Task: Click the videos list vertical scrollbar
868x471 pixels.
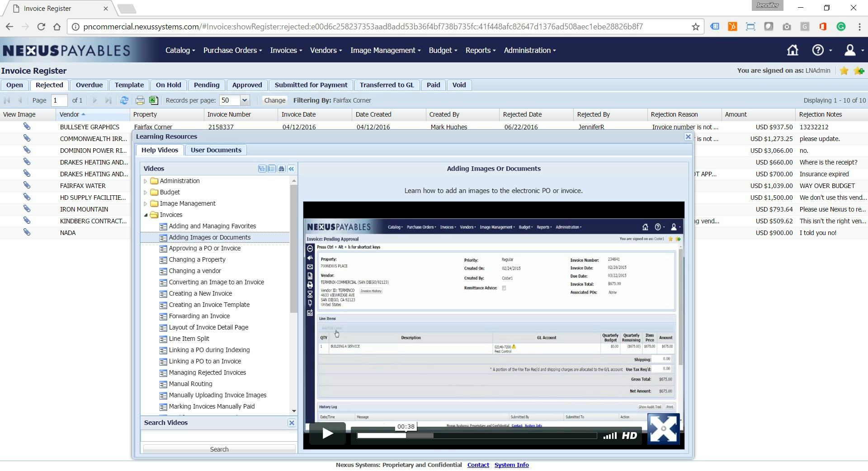Action: pyautogui.click(x=294, y=249)
